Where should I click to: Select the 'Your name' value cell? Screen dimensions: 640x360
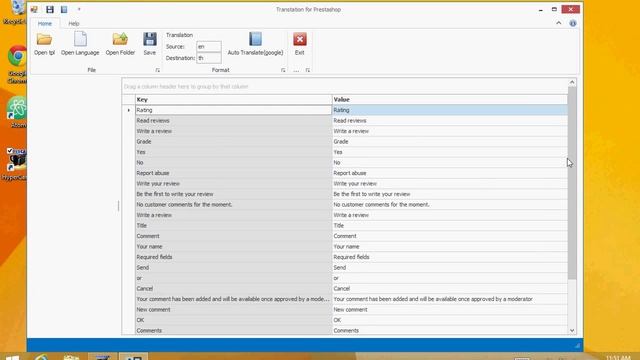[x=449, y=247]
